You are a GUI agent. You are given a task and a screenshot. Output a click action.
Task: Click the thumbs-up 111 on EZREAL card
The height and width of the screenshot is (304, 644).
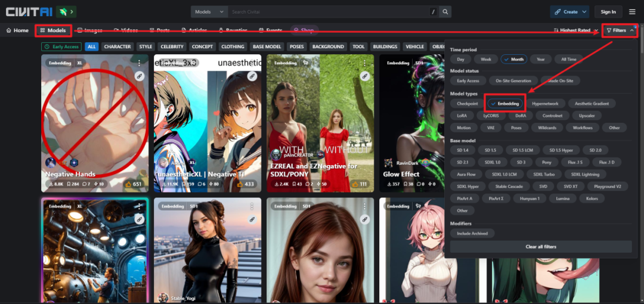[359, 184]
